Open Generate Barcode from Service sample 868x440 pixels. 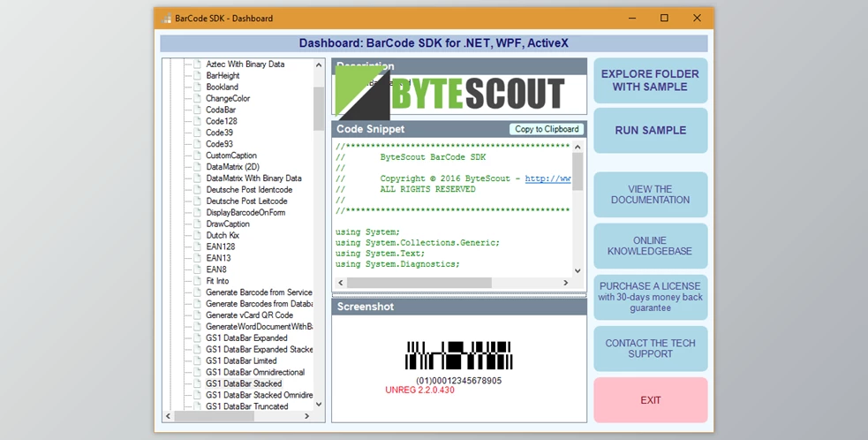(259, 292)
